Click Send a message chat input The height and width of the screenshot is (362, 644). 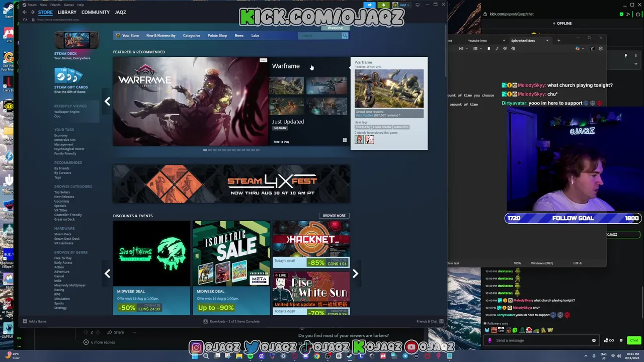tap(541, 340)
